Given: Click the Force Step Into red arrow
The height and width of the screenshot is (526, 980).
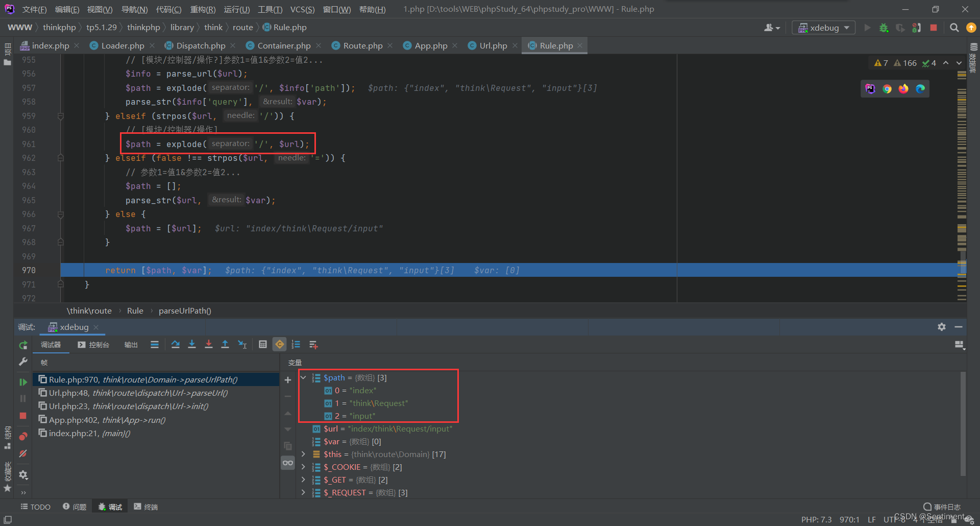Looking at the screenshot, I should 209,345.
